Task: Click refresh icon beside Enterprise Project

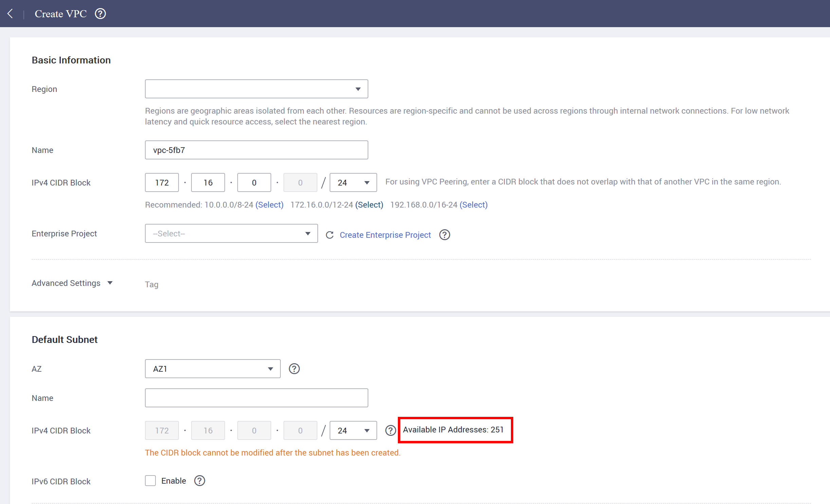Action: (x=329, y=235)
